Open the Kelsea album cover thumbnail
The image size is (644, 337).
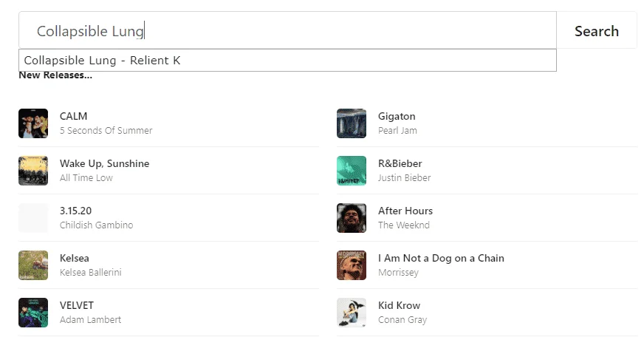(x=33, y=265)
